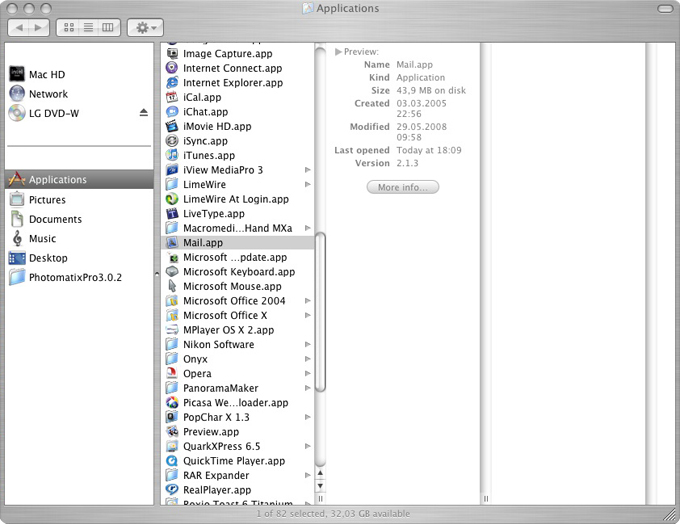Select the Microsoft AutoUpdate app row
Viewport: 680px width, 524px height.
click(238, 257)
